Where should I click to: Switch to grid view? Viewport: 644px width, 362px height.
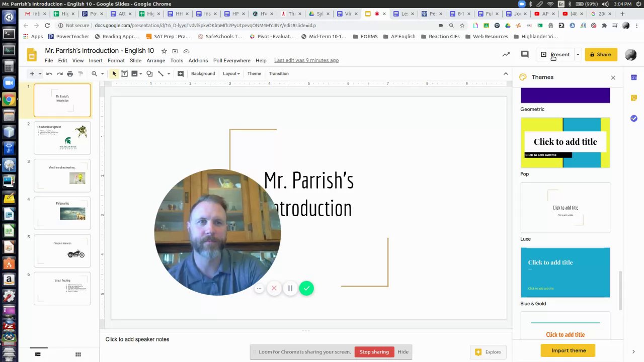(78, 354)
